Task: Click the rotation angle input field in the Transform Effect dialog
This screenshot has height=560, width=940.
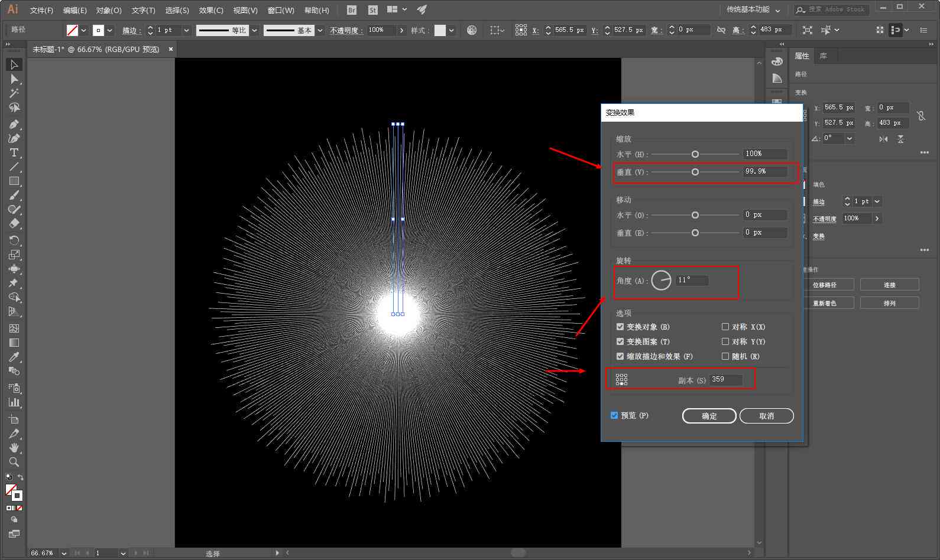Action: [x=692, y=280]
